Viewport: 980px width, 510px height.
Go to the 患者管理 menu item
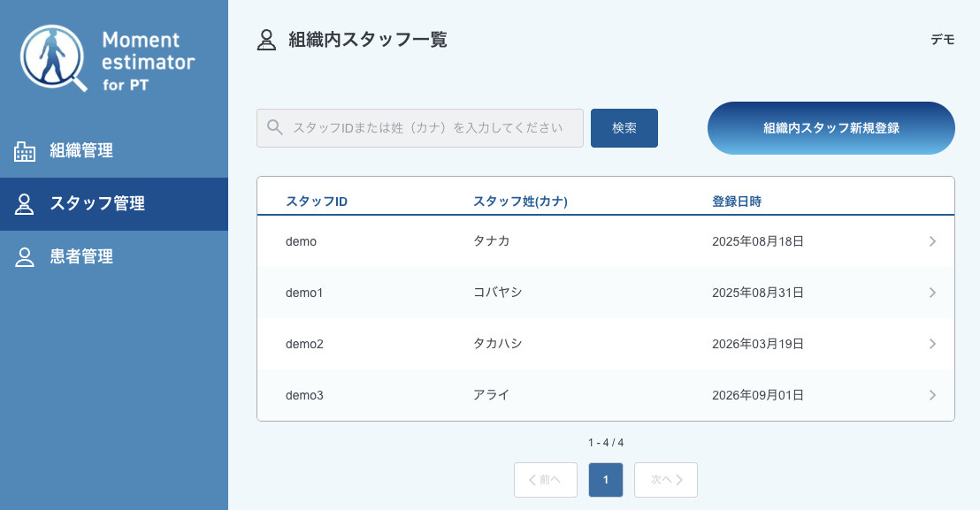114,257
